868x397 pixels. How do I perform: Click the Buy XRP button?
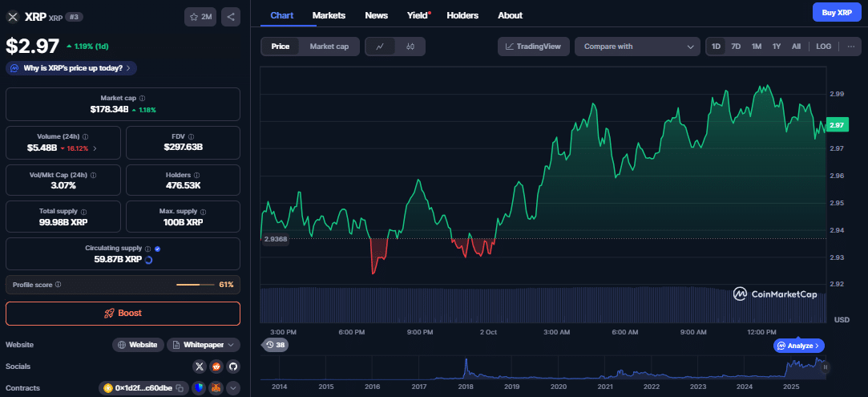coord(837,12)
